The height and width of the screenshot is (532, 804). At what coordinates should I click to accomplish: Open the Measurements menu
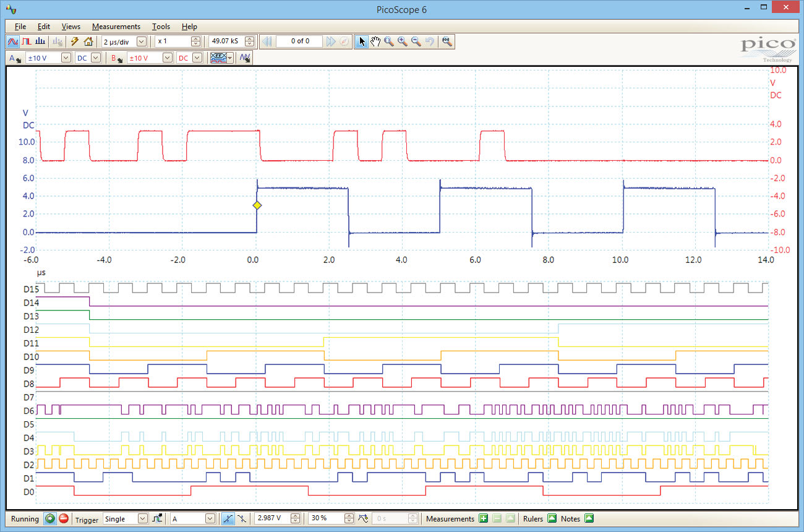116,27
